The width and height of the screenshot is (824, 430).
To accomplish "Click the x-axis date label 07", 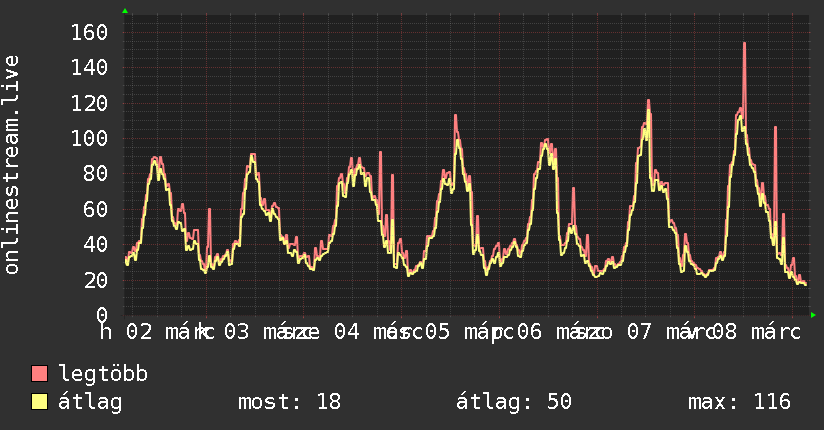I will pyautogui.click(x=639, y=332).
